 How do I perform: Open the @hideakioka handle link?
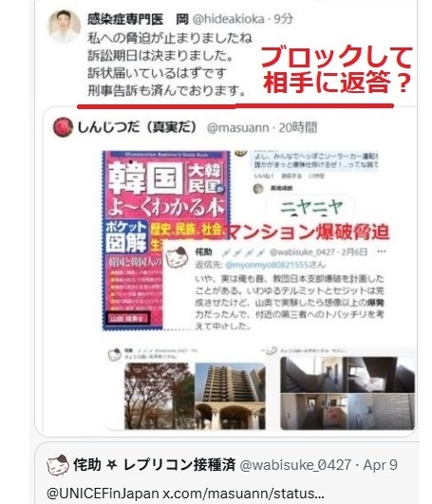[x=228, y=19]
